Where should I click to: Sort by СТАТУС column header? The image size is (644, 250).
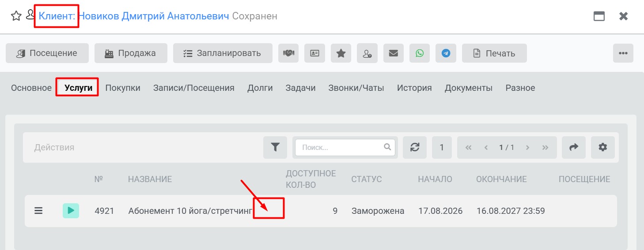pos(367,179)
